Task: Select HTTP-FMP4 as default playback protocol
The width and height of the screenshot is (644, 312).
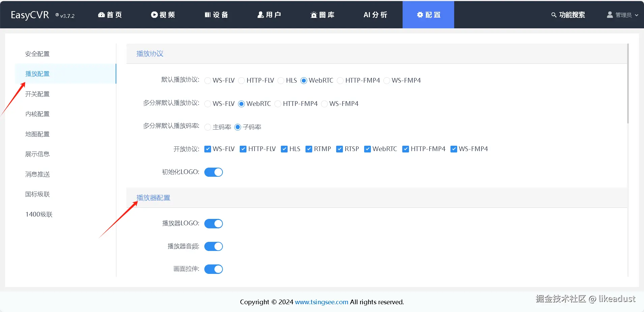Action: 340,81
